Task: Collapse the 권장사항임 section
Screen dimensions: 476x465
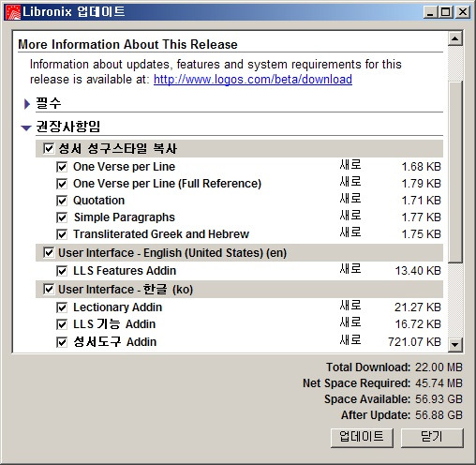Action: tap(26, 127)
